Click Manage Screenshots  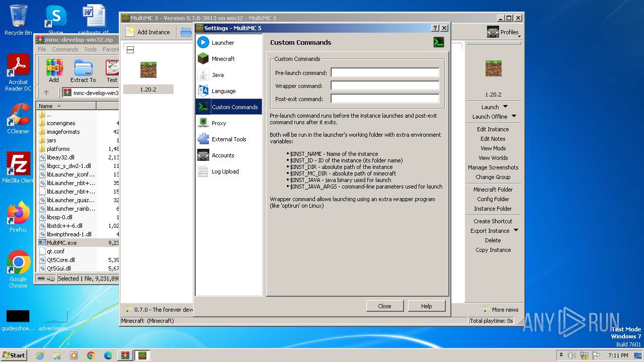(493, 167)
